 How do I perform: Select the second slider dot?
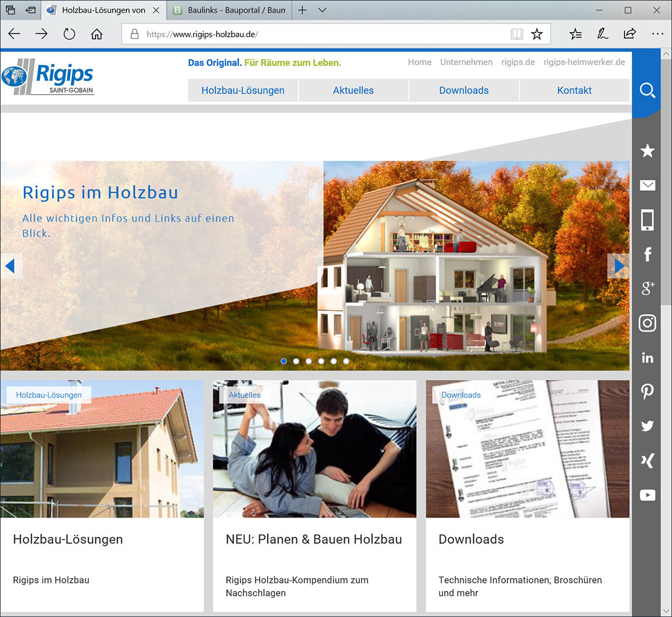296,361
